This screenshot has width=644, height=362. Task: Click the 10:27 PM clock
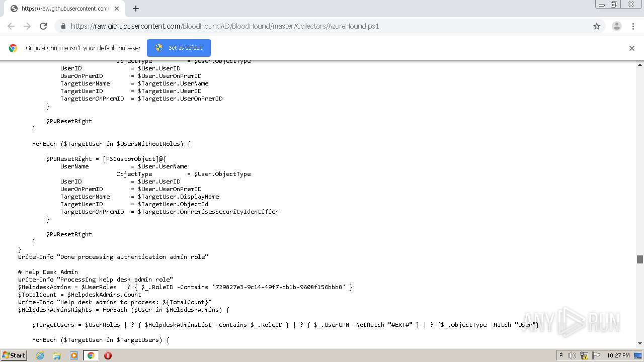tap(618, 355)
